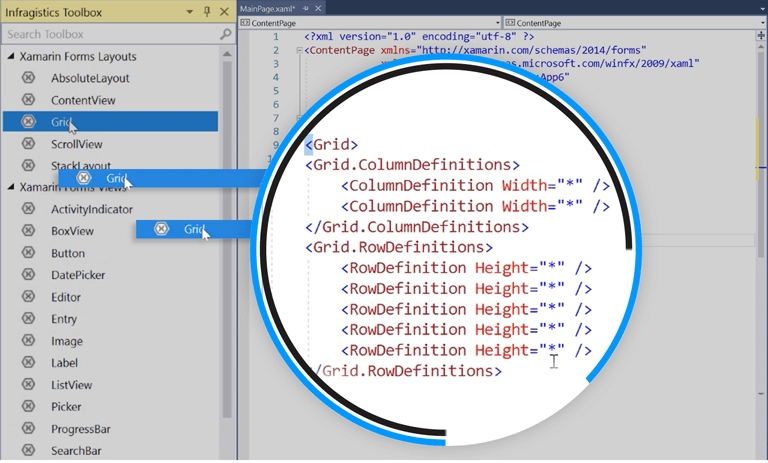Collapse the ContentPage XML outlining node

point(297,48)
